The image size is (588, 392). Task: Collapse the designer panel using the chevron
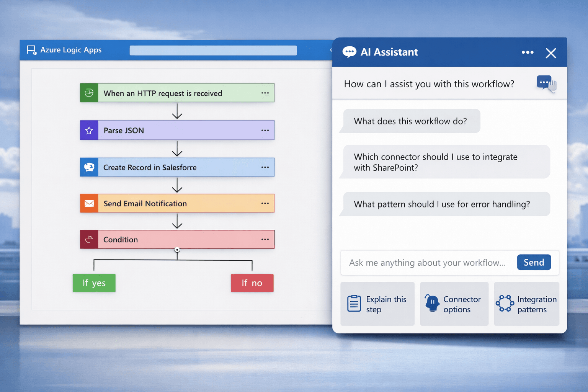331,50
